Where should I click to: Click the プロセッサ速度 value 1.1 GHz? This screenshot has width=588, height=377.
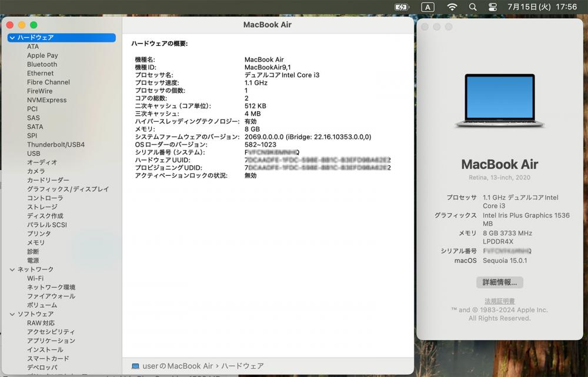click(x=256, y=83)
